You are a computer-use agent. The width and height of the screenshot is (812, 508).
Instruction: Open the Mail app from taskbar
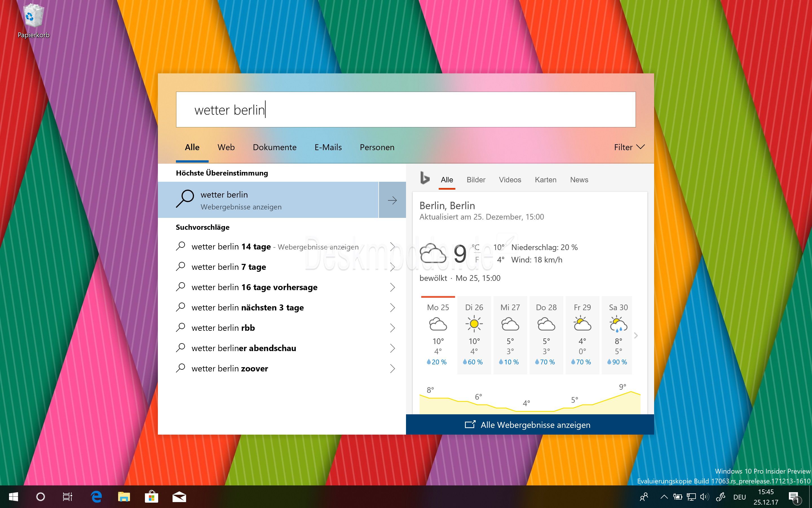pyautogui.click(x=179, y=497)
